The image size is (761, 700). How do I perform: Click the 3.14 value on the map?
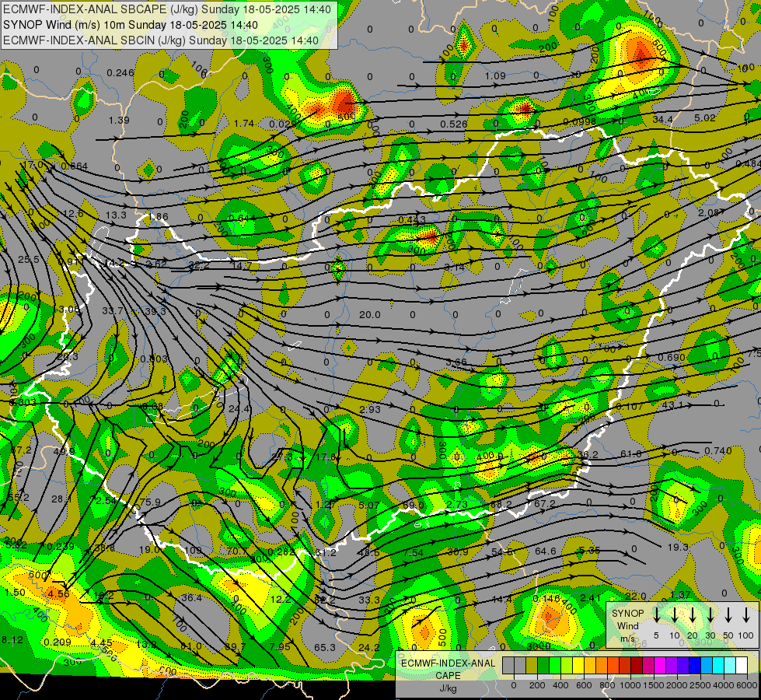[x=455, y=268]
